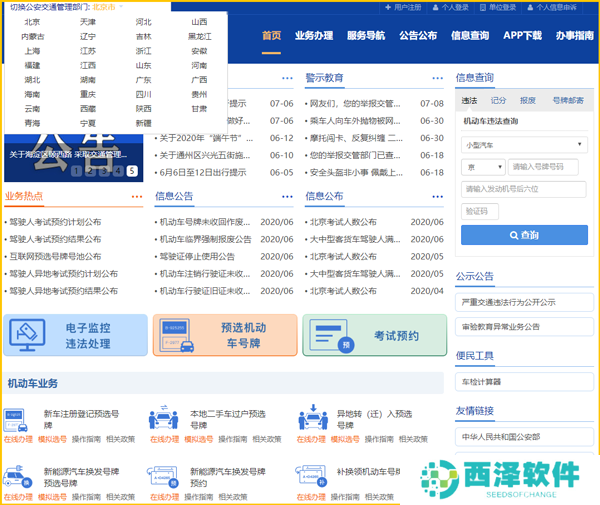Go to carousel slide 4 indicator
600x505 pixels.
[118, 171]
